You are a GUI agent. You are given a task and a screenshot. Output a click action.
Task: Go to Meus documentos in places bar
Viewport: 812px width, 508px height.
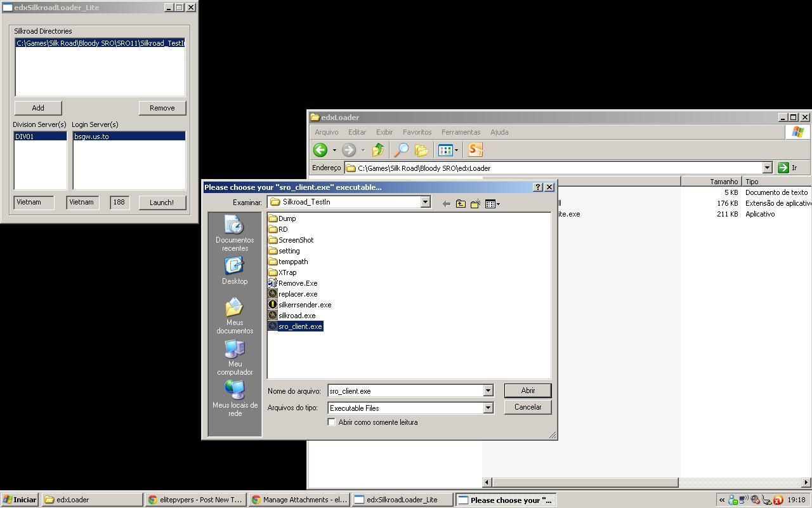tap(235, 316)
